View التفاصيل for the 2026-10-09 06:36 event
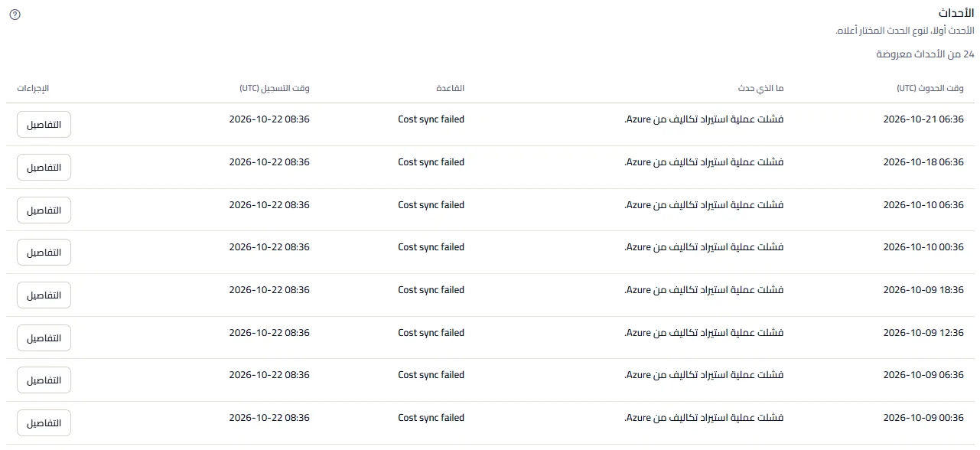Screen dimensions: 980x450 [x=44, y=380]
